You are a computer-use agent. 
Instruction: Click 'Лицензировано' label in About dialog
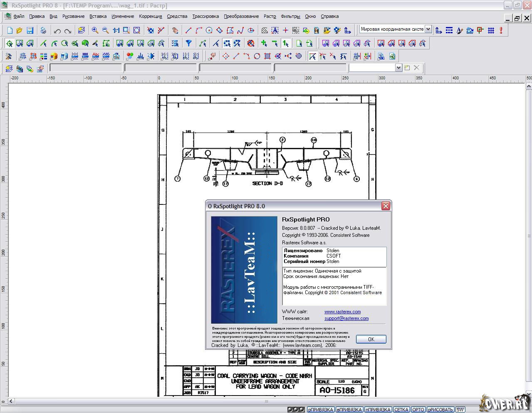point(303,251)
